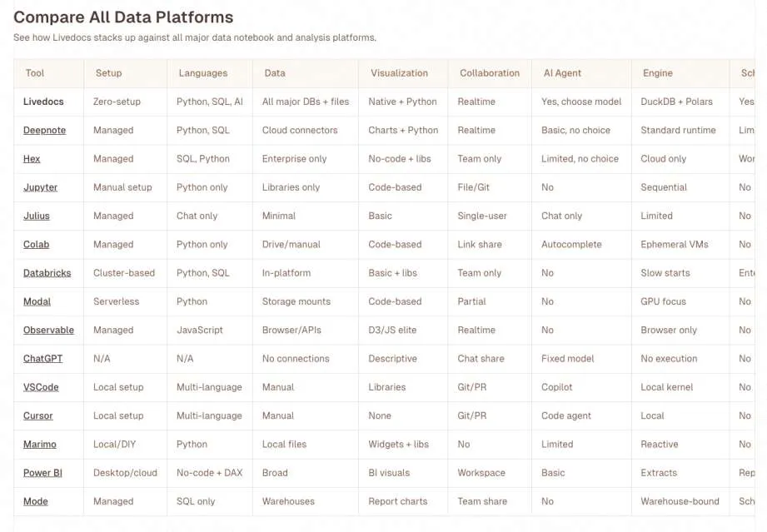Open the Mode tool link
767x532 pixels.
(36, 501)
